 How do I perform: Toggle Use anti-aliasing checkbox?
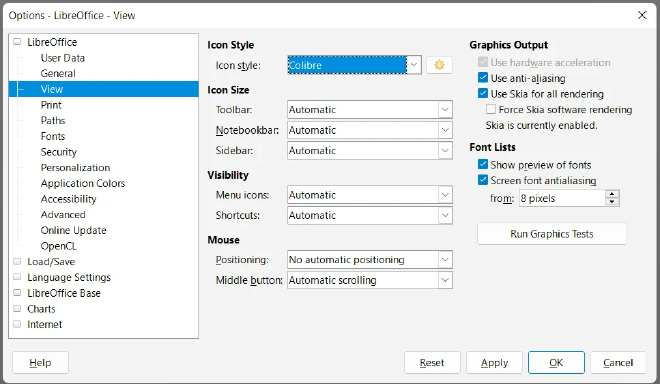pos(483,78)
